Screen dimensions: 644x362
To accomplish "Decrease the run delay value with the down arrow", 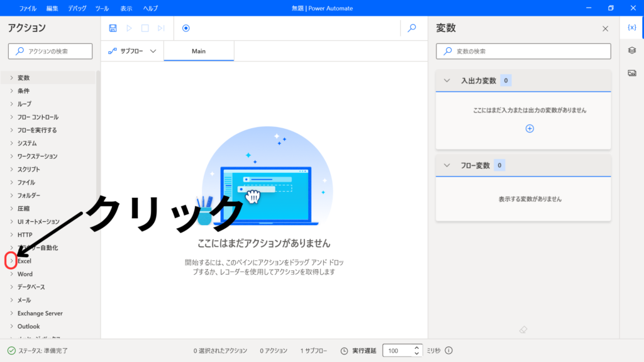I will (x=416, y=353).
